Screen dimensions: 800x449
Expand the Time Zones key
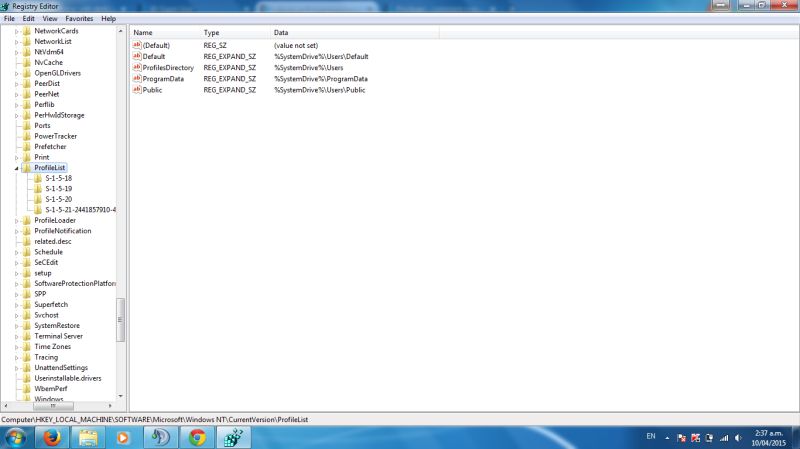pyautogui.click(x=16, y=347)
